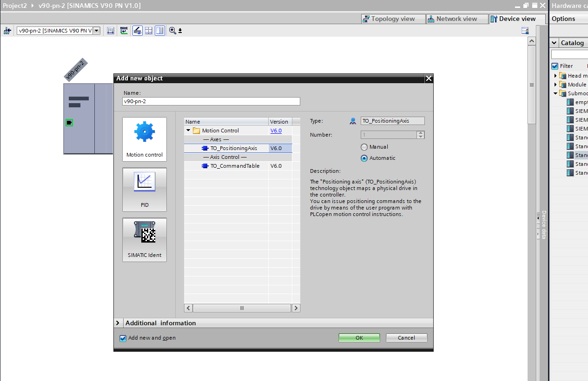Click the network overview icon left of device selector

[7, 31]
